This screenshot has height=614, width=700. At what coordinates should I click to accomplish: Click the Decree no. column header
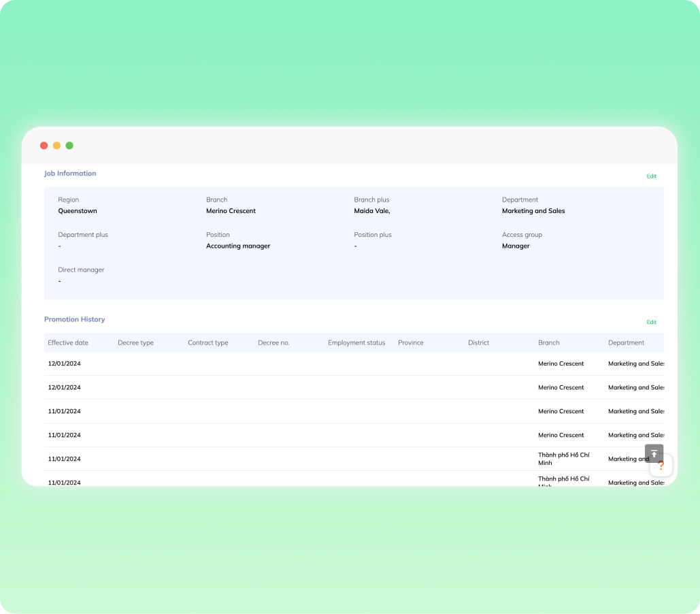tap(273, 343)
